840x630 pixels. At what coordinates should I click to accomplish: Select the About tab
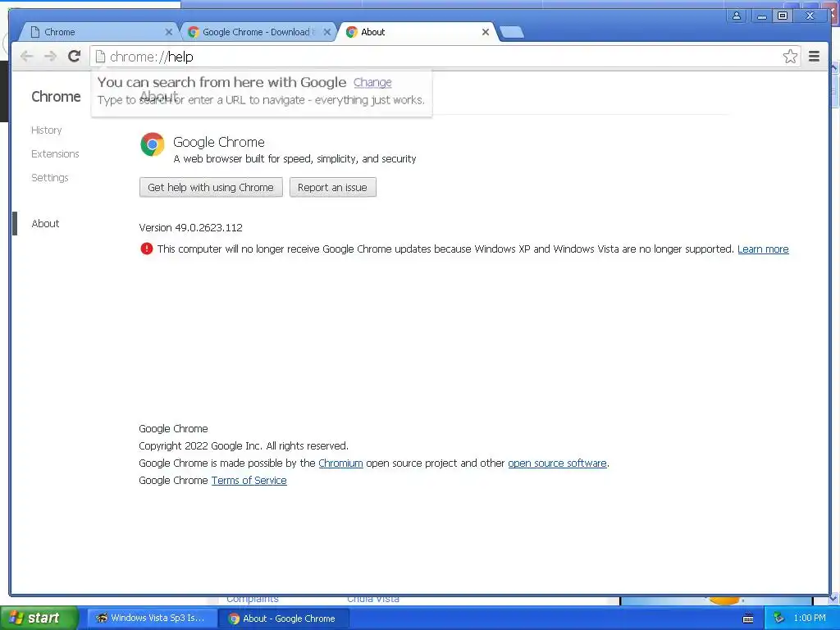[x=416, y=32]
